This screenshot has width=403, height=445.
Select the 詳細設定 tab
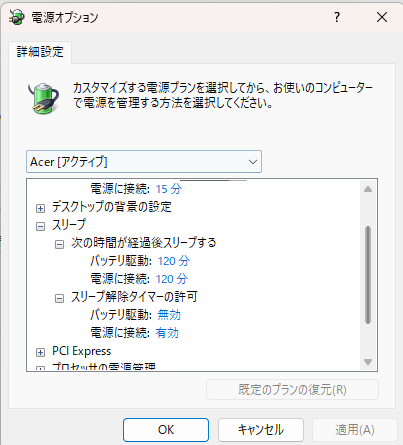(x=40, y=52)
